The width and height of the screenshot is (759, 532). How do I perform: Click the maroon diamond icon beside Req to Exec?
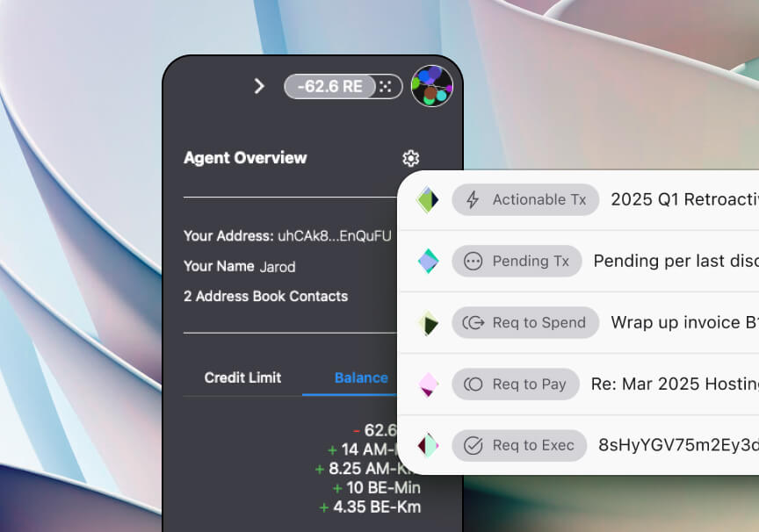(428, 445)
